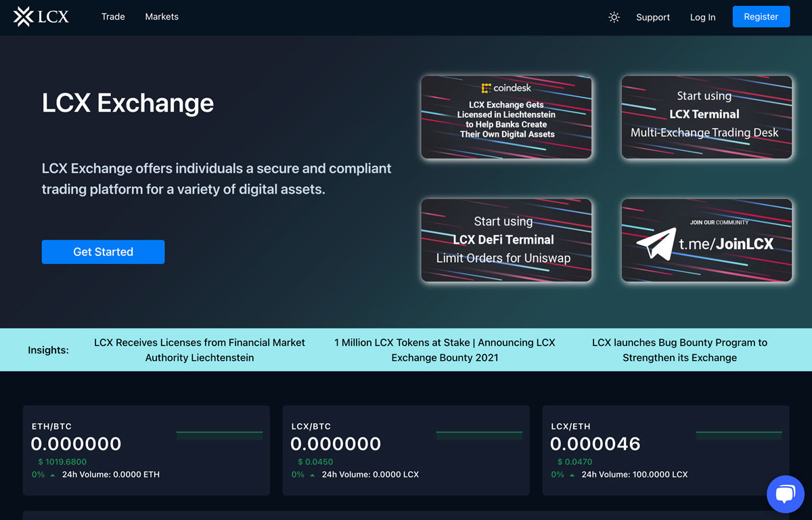Viewport: 812px width, 520px height.
Task: Open the LCX Exchange Bounty 2021 insight
Action: pyautogui.click(x=445, y=350)
